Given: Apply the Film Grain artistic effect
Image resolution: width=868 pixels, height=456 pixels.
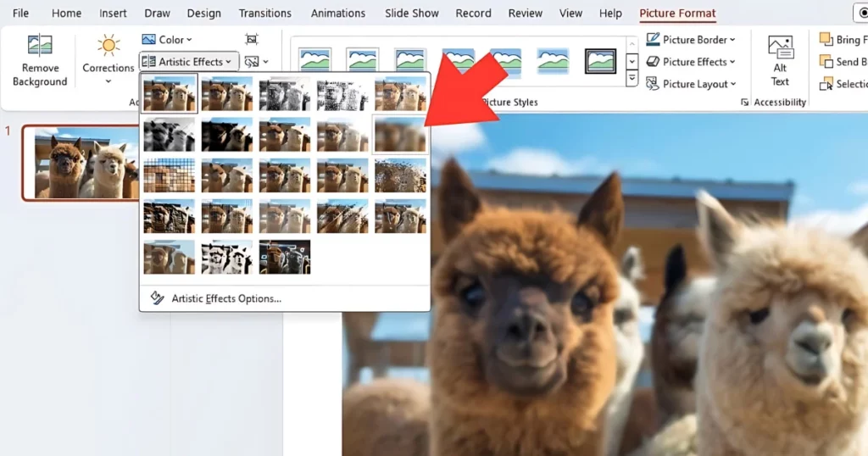Looking at the screenshot, I should [285, 175].
